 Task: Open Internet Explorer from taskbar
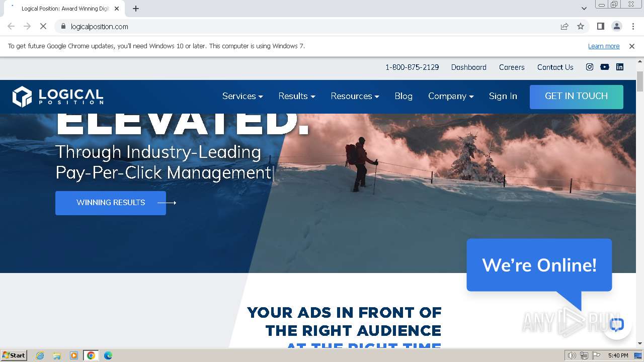coord(40,355)
